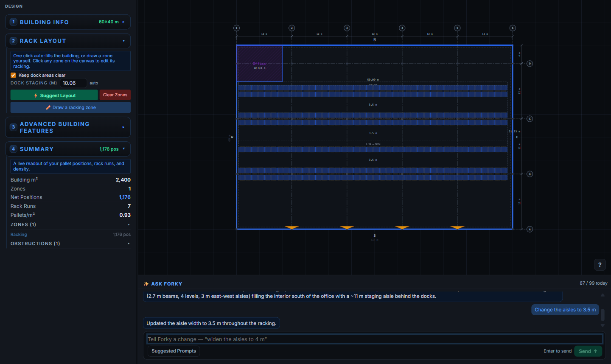Click Clear Zones button

coord(115,95)
